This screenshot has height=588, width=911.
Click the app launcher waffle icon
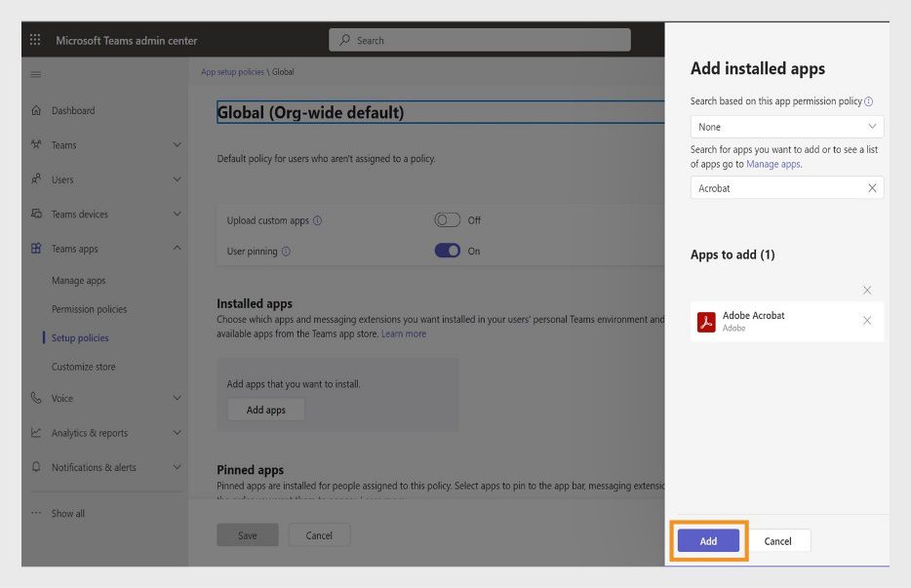35,39
